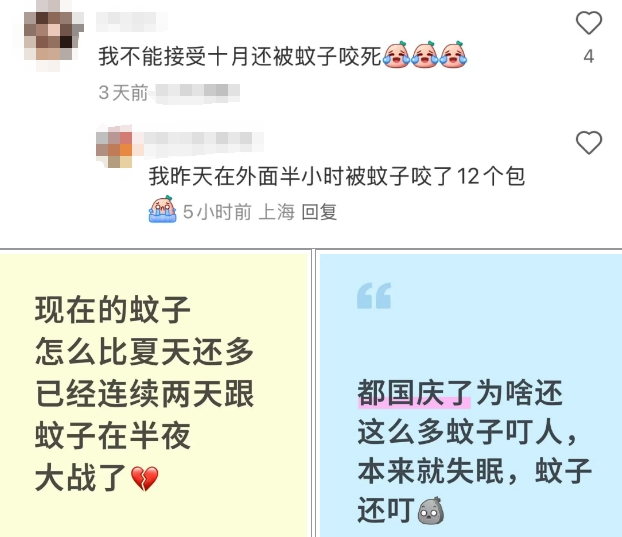Tap 回复 to reply to comment
622x537 pixels.
click(x=319, y=212)
